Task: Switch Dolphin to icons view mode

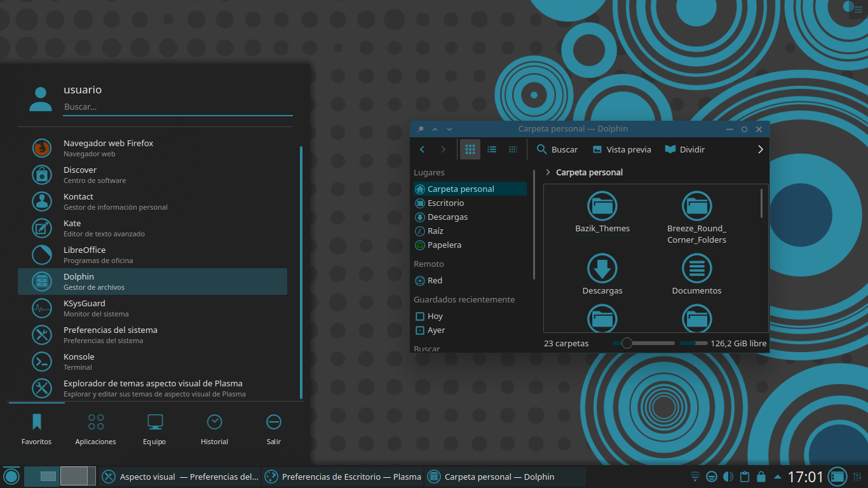Action: click(470, 149)
